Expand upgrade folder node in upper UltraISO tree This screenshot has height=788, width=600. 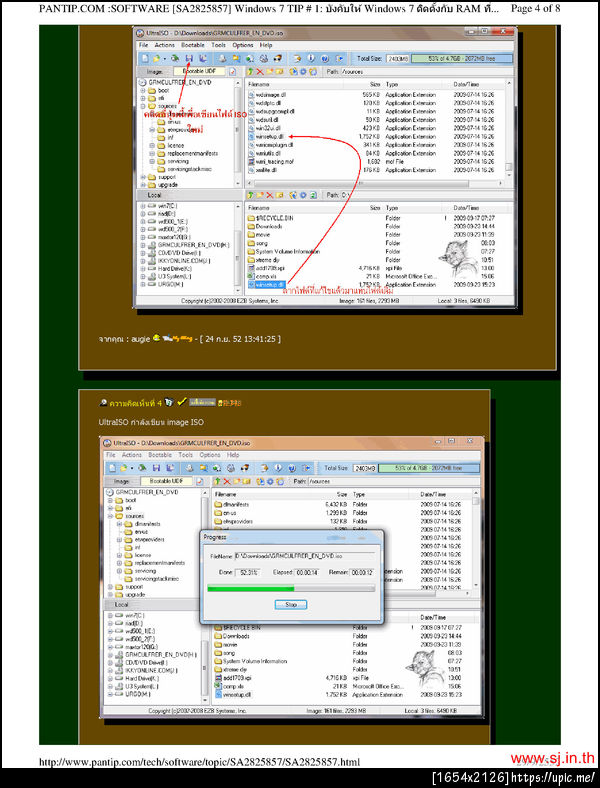click(x=143, y=184)
